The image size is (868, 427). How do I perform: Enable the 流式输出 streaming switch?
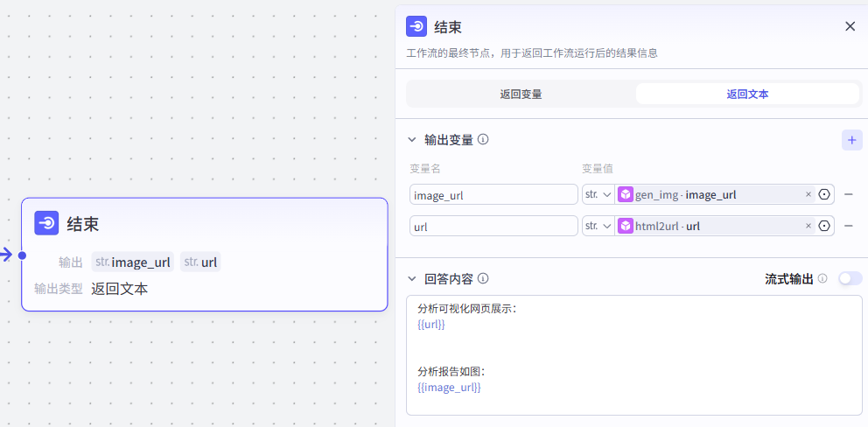(x=850, y=278)
